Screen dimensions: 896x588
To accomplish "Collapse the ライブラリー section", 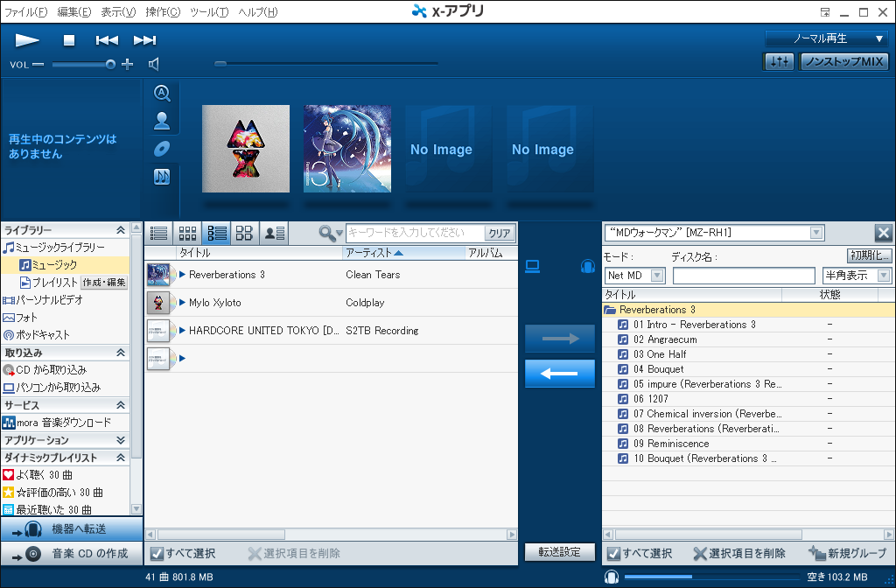I will (121, 230).
